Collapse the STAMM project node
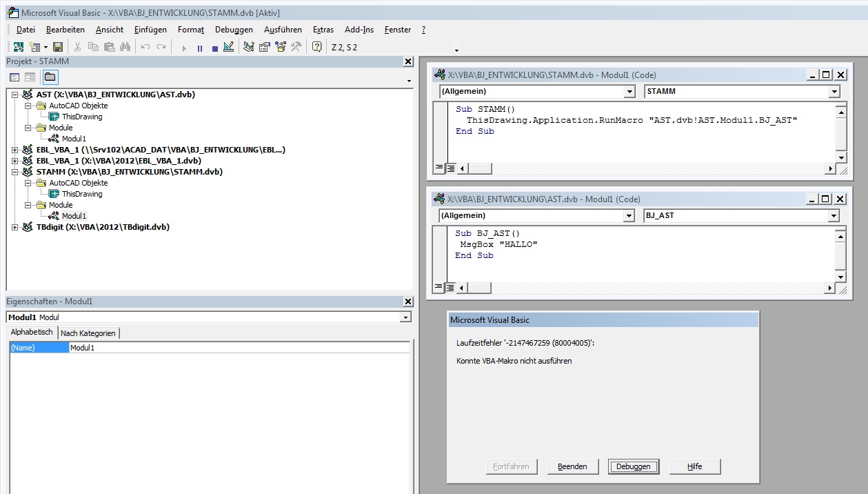This screenshot has height=494, width=868. [x=15, y=172]
